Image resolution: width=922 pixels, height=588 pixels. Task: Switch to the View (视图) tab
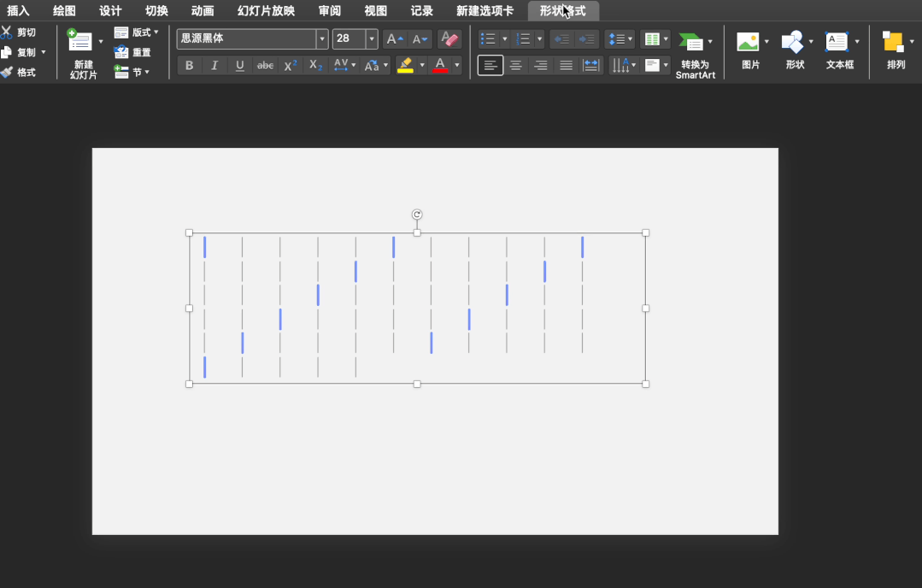[375, 11]
